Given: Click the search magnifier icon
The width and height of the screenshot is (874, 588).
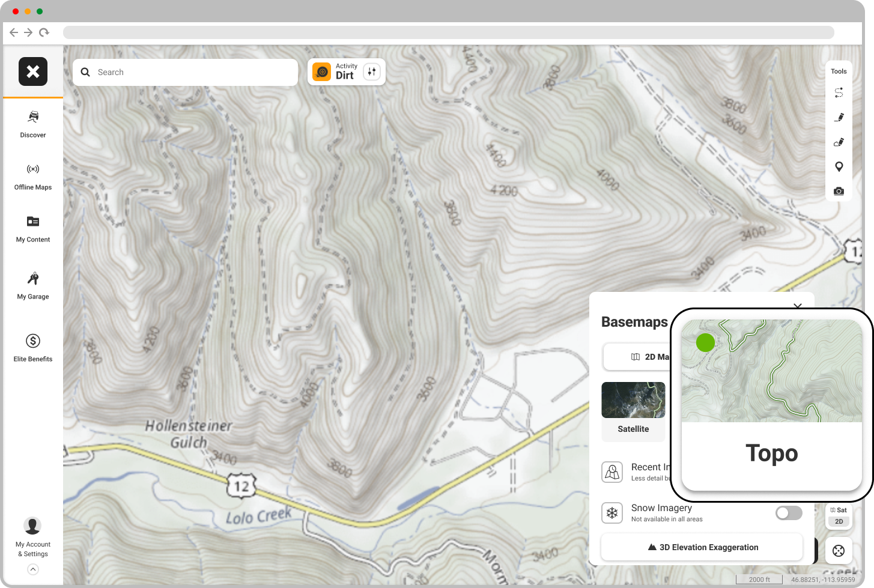Looking at the screenshot, I should pyautogui.click(x=85, y=72).
